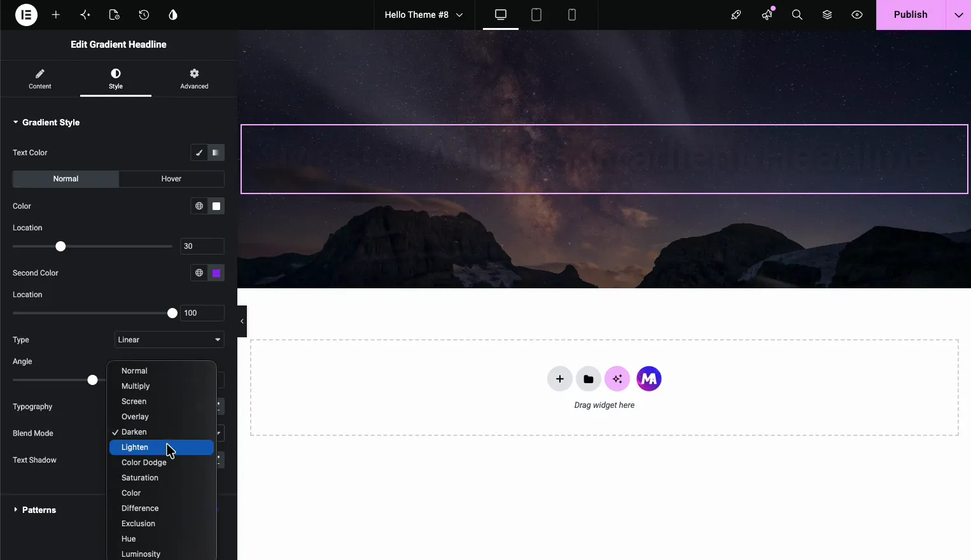Select the Normal state toggle

66,179
